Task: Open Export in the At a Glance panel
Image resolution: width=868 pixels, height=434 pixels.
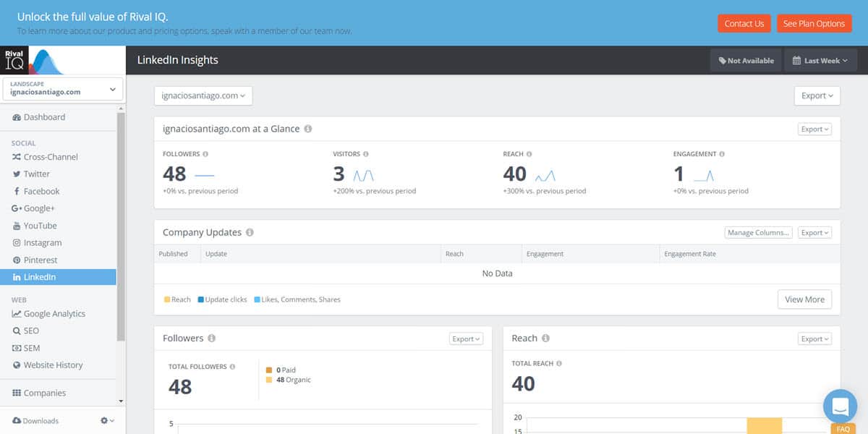Action: tap(814, 129)
